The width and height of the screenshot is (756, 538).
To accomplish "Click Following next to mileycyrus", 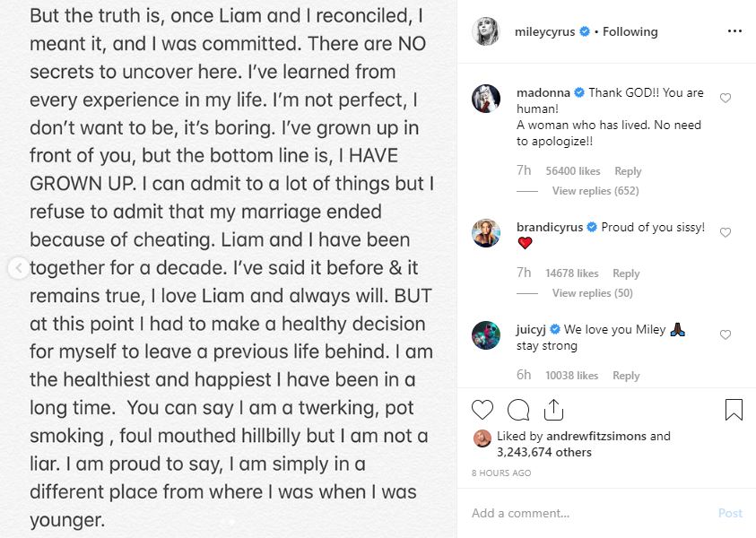I will pos(630,31).
